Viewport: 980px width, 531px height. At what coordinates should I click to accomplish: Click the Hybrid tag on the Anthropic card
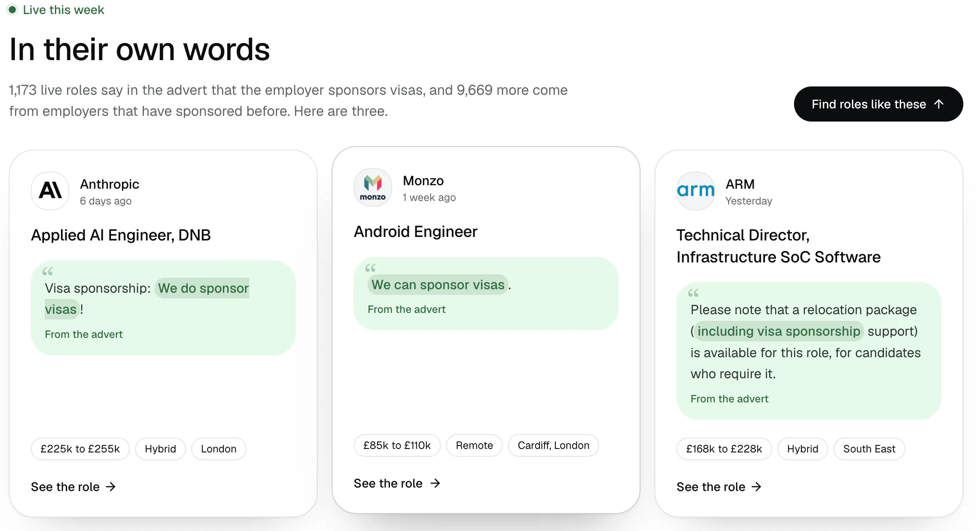tap(161, 449)
